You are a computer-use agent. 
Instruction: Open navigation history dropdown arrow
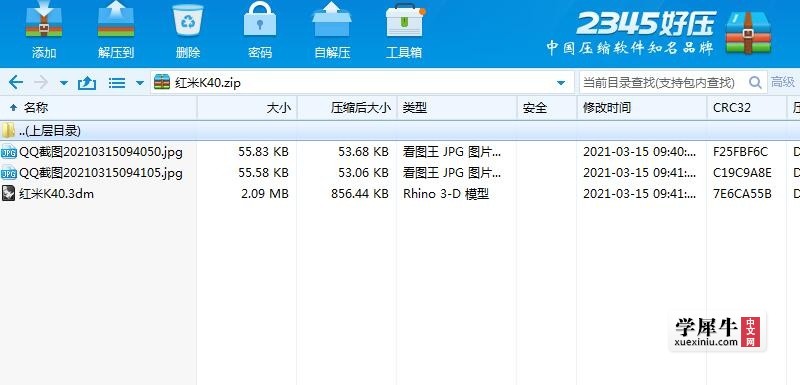64,83
